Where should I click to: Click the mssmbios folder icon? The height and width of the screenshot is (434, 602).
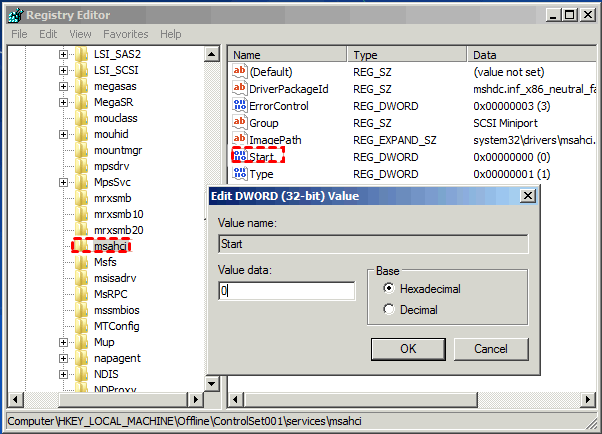click(81, 310)
